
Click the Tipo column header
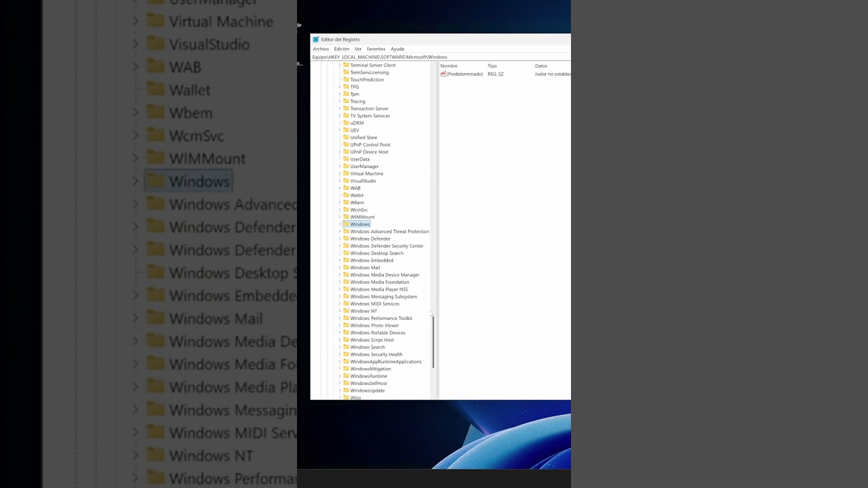pos(492,66)
